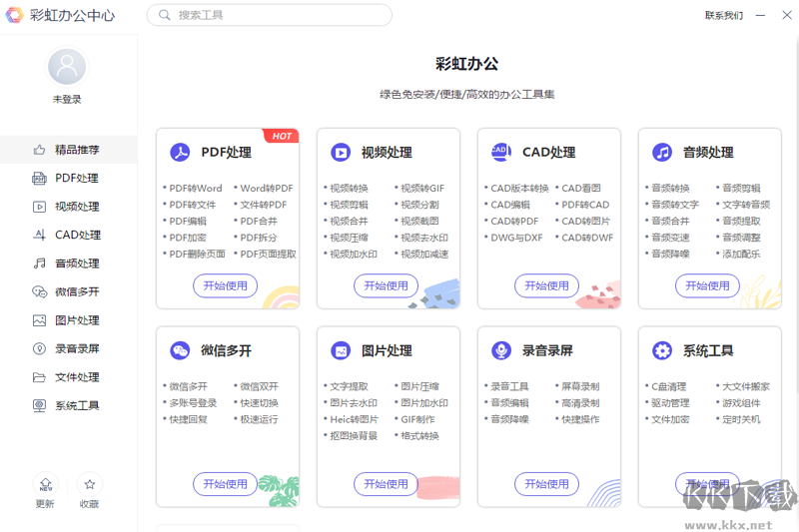Click the search magnifier icon

pos(164,15)
